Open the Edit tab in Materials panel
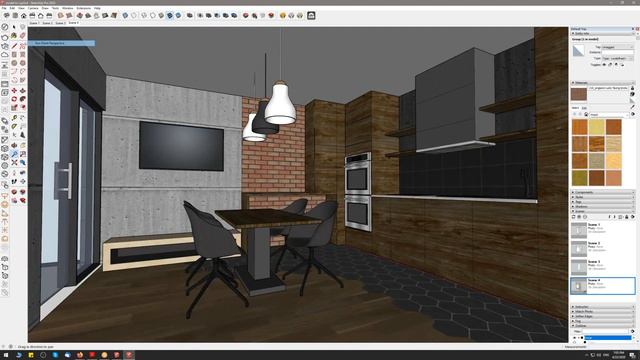The image size is (640, 360). 584,108
